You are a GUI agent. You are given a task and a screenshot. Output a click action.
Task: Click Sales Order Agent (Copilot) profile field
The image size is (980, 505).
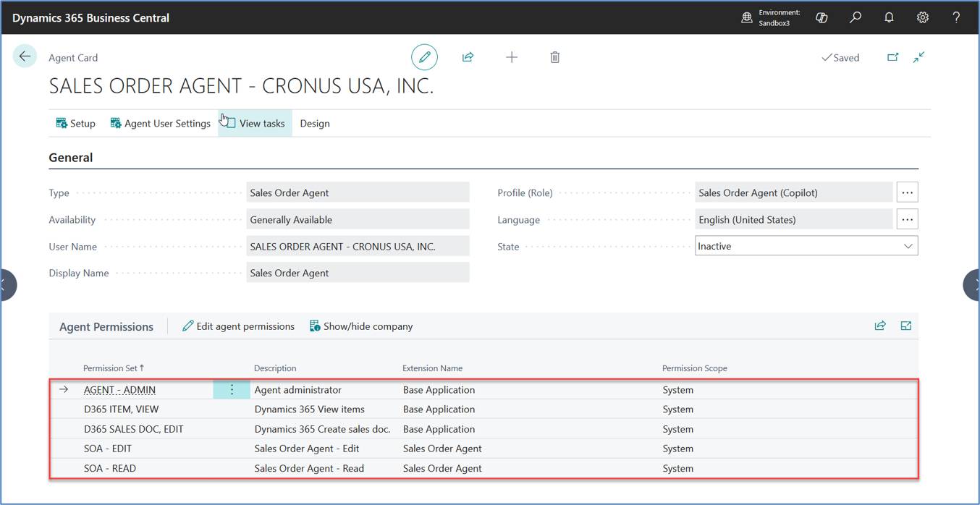coord(793,192)
